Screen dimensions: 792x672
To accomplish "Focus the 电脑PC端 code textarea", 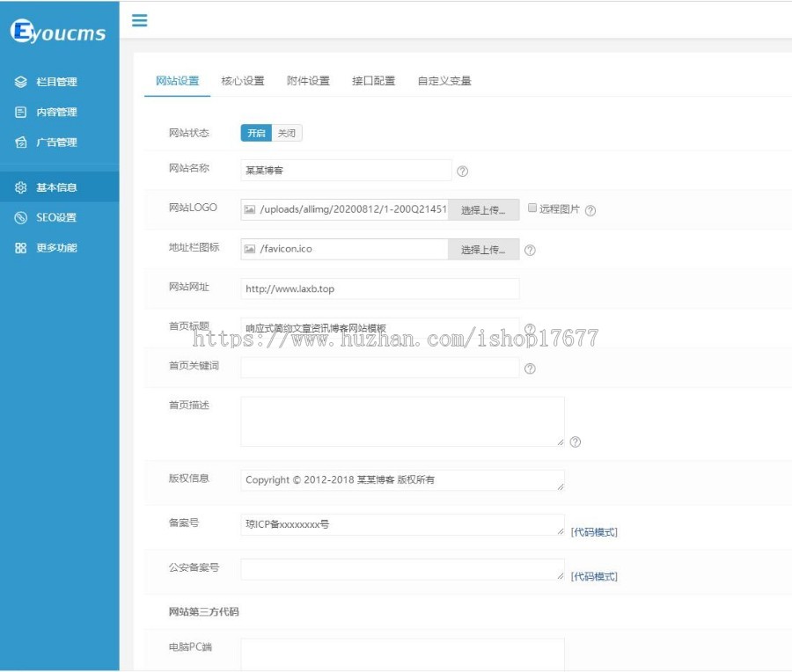I will [402, 654].
